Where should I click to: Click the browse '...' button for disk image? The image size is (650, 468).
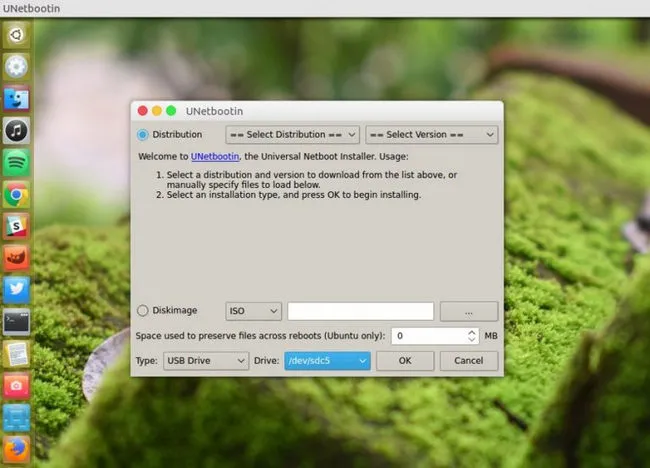(x=469, y=311)
